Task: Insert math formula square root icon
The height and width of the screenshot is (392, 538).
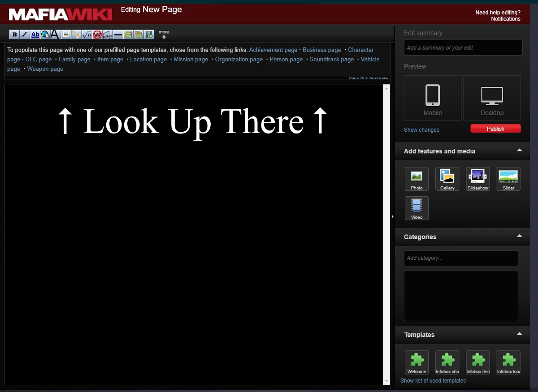Action: pyautogui.click(x=87, y=34)
